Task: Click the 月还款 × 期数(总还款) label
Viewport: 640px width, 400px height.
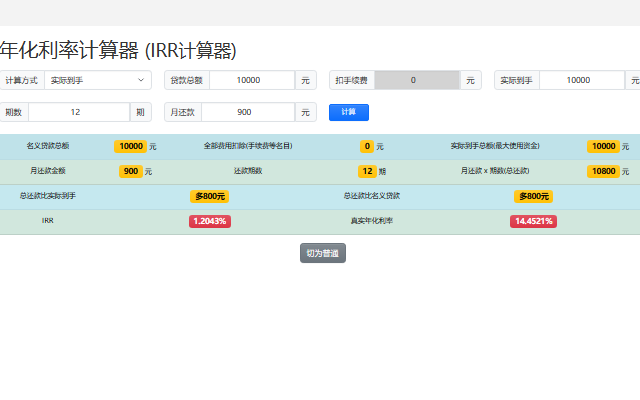Action: click(x=495, y=171)
